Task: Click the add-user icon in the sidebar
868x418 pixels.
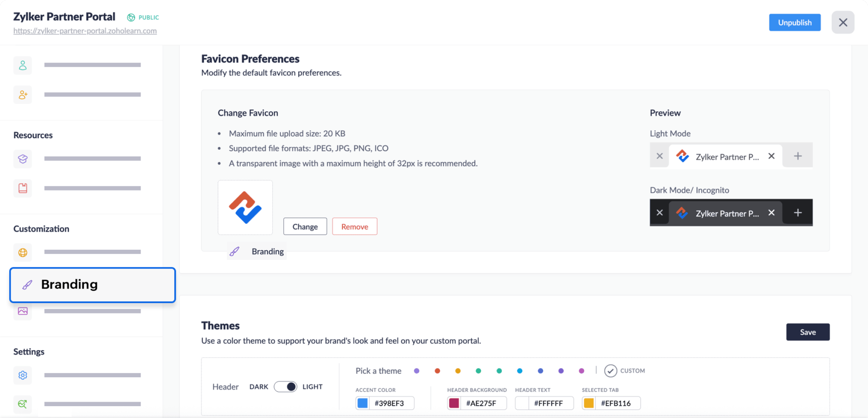Action: point(23,94)
